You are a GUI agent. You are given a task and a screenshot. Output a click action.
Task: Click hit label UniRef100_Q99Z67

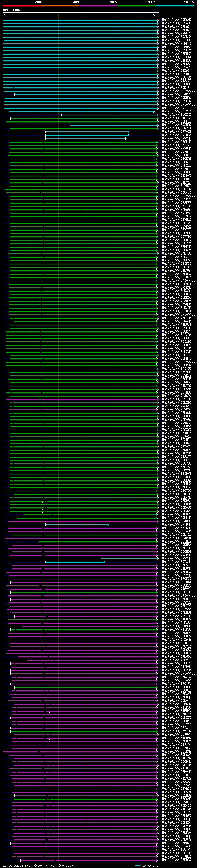pyautogui.click(x=177, y=430)
